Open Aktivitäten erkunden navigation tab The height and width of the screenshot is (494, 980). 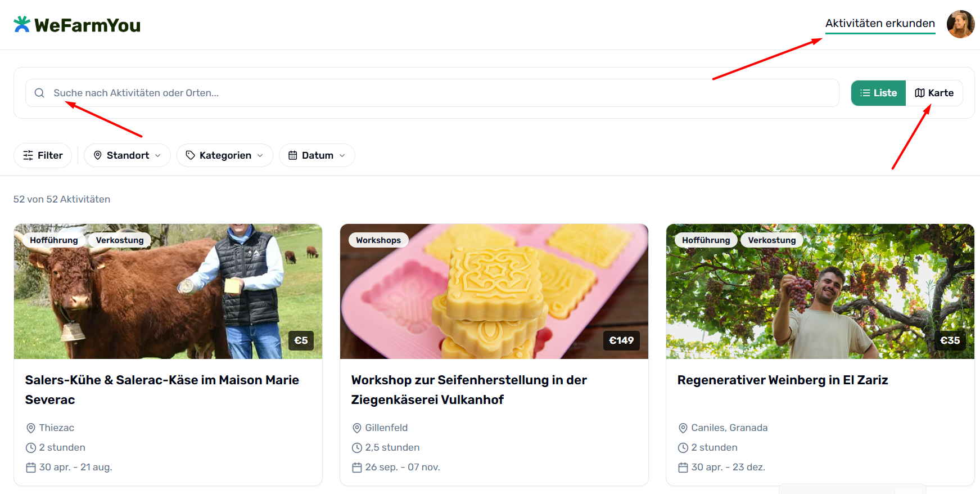pos(880,24)
